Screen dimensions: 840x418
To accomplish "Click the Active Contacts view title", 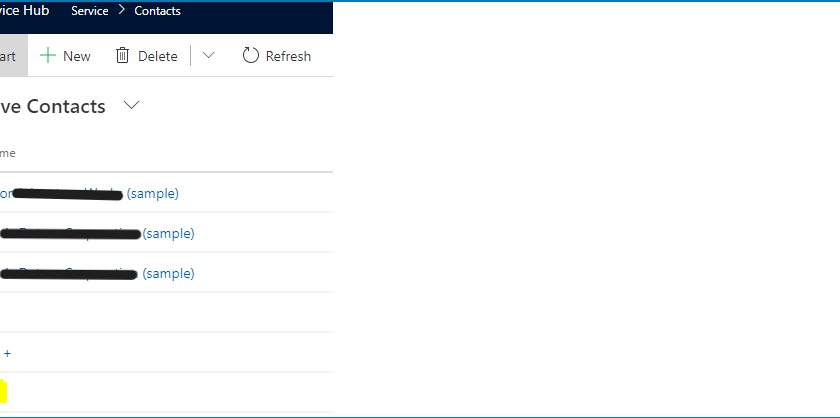I will tap(53, 107).
